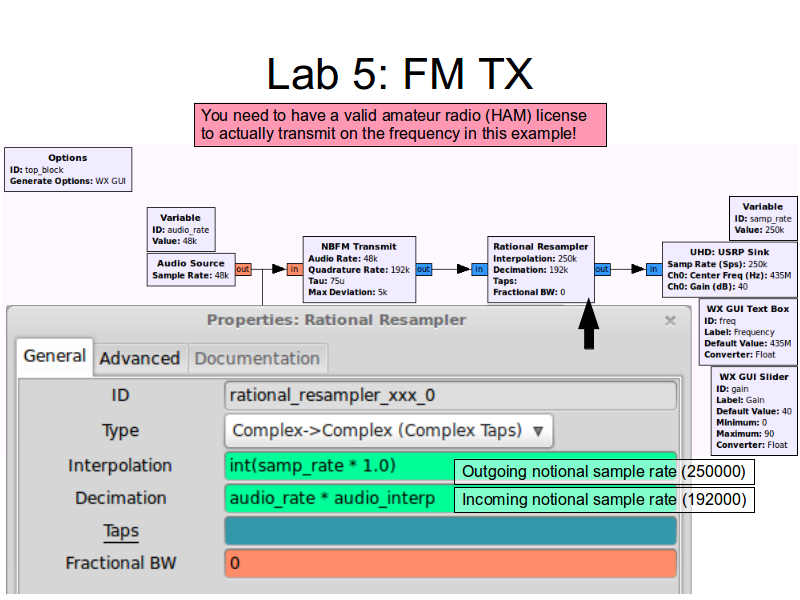Switch to the Advanced tab
Screen dimensions: 800x600
tap(139, 358)
